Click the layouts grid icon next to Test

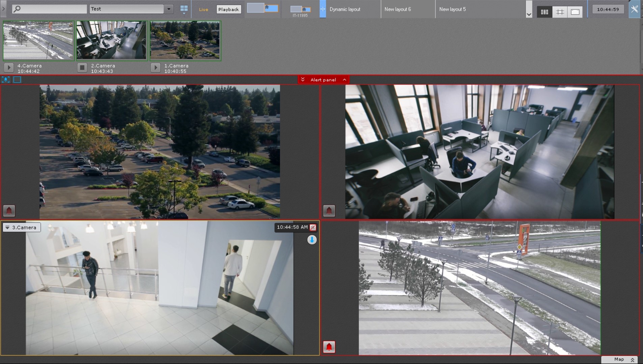(x=184, y=9)
